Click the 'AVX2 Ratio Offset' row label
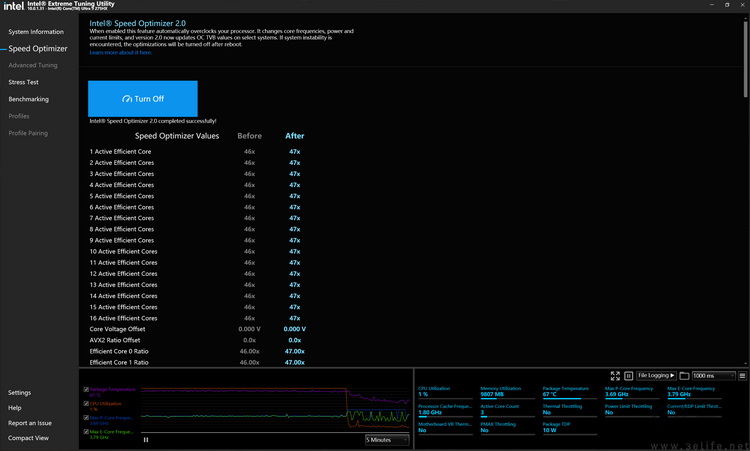750x451 pixels. point(115,341)
